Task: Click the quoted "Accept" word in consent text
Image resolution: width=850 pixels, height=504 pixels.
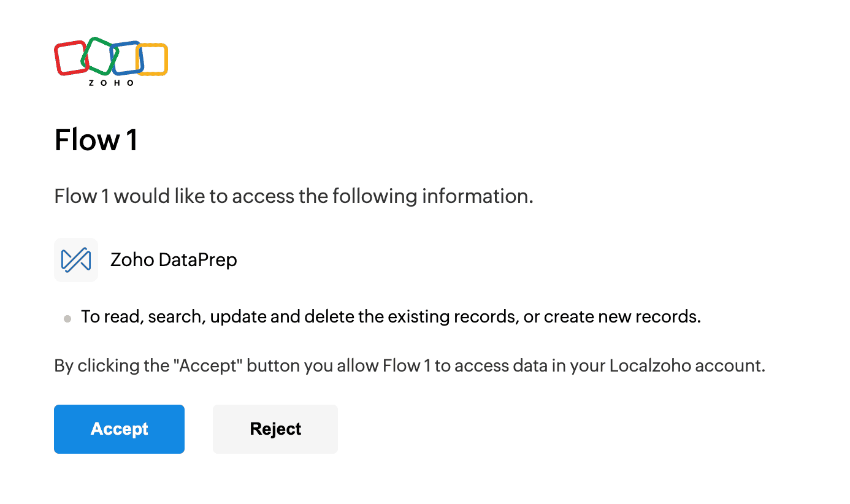Action: click(207, 366)
